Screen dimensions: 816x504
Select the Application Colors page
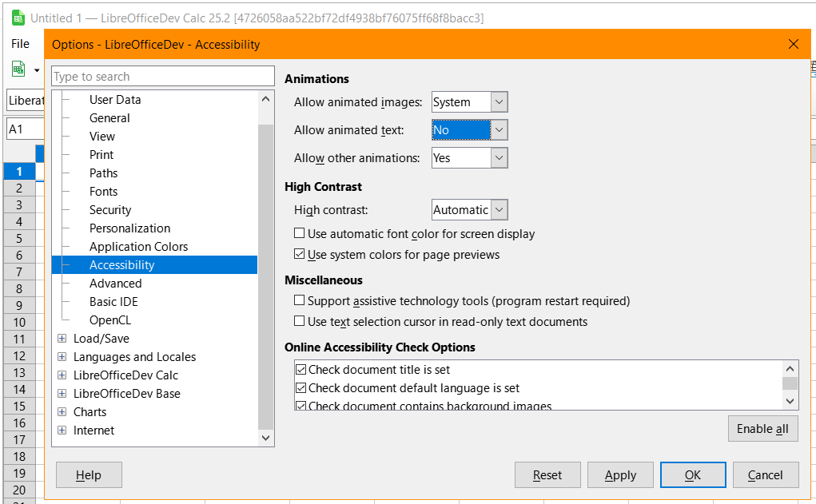(138, 247)
